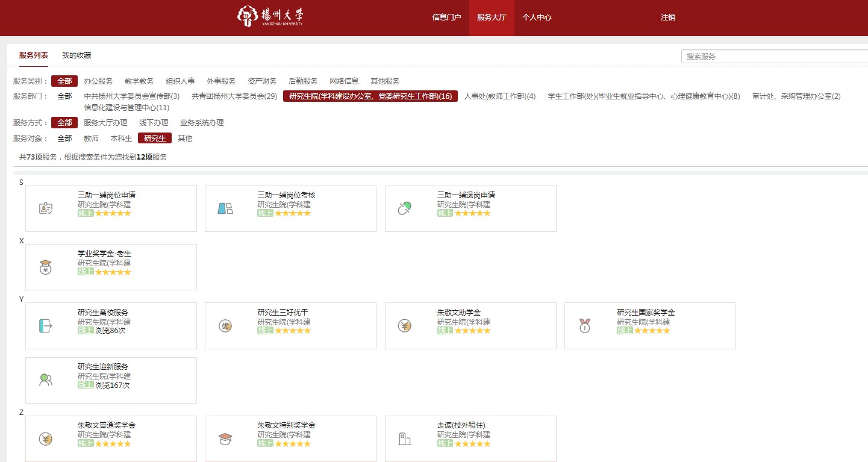Image resolution: width=868 pixels, height=462 pixels.
Task: Click the 走读(校外租住) building icon
Action: (x=404, y=439)
